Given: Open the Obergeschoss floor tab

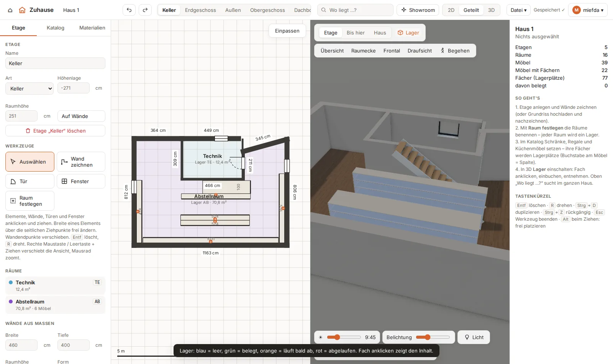Looking at the screenshot, I should pyautogui.click(x=267, y=10).
